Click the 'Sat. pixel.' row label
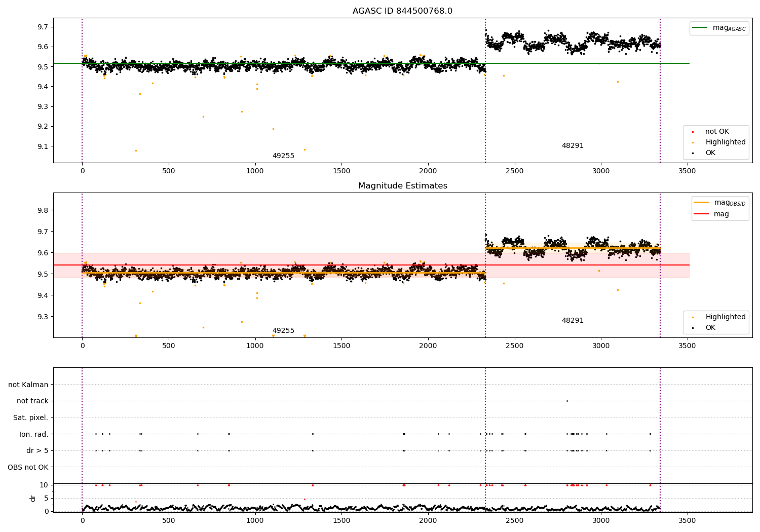This screenshot has height=532, width=760. (31, 418)
